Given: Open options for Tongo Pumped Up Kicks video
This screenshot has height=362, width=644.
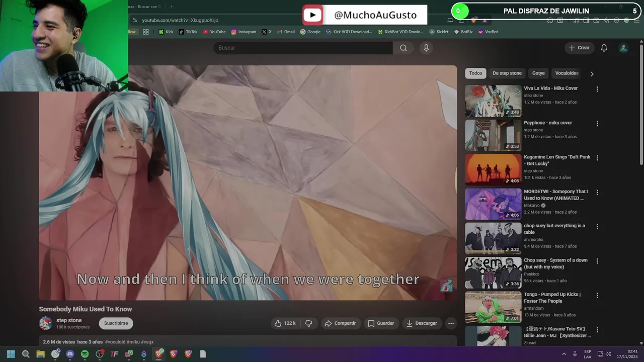Looking at the screenshot, I should pyautogui.click(x=597, y=296).
